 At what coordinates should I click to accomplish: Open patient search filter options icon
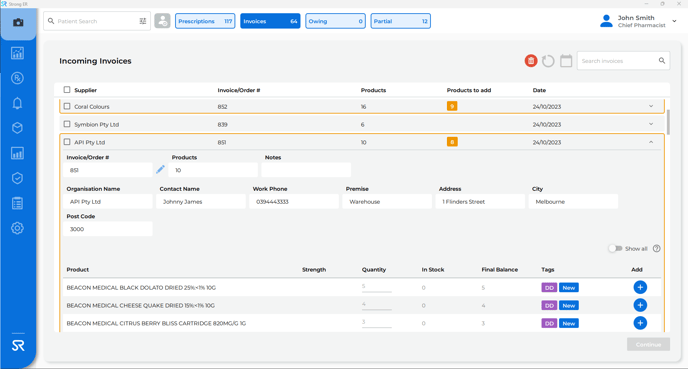(143, 21)
